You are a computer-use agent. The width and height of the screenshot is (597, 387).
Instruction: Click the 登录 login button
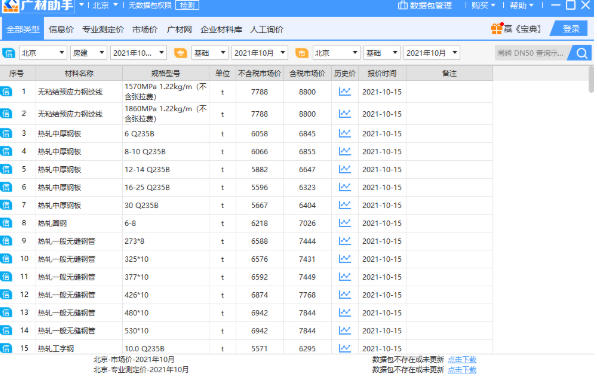point(571,29)
